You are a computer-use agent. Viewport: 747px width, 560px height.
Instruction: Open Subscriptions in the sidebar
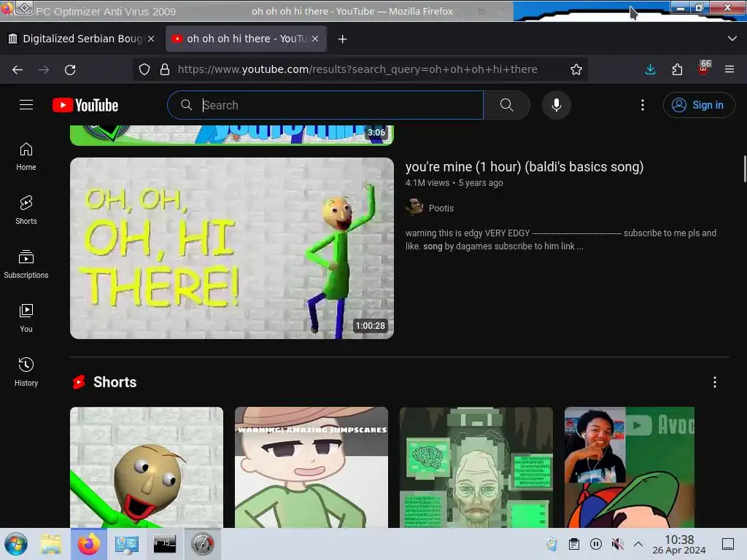tap(26, 264)
